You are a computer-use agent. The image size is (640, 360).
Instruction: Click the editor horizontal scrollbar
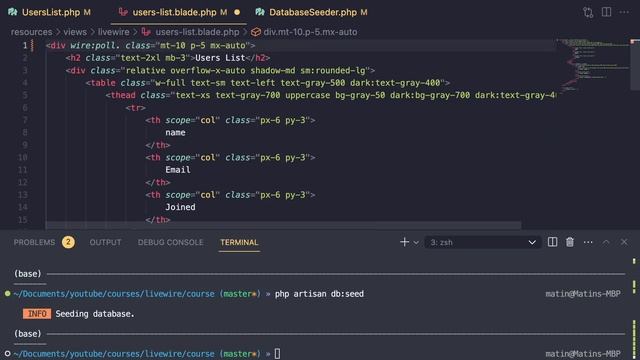click(x=283, y=225)
